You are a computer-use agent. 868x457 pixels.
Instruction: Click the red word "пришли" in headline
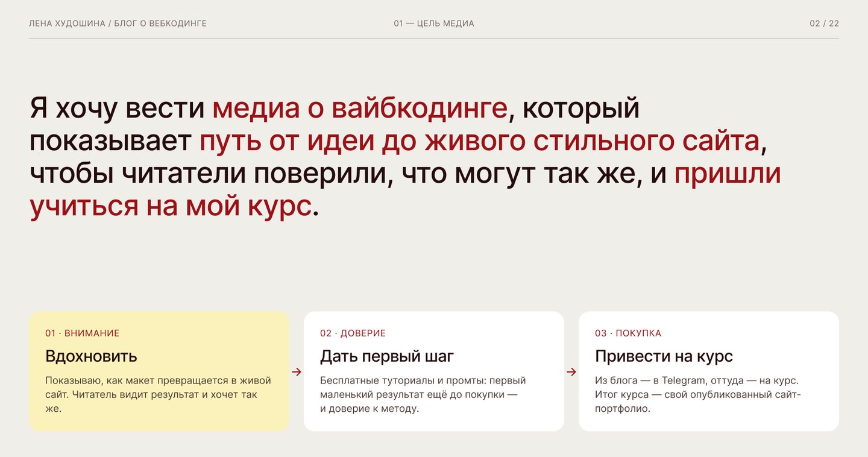tap(728, 174)
